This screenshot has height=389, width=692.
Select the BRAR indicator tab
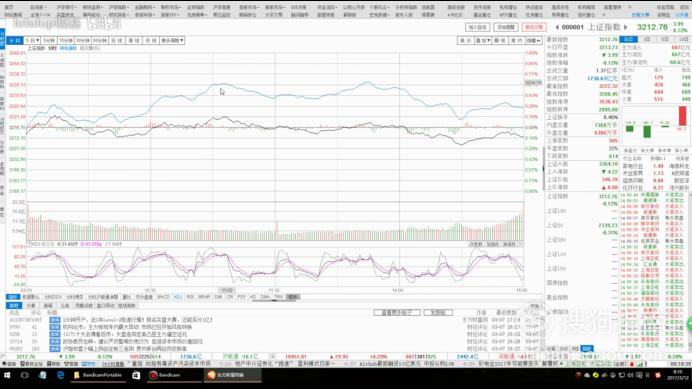pyautogui.click(x=204, y=297)
